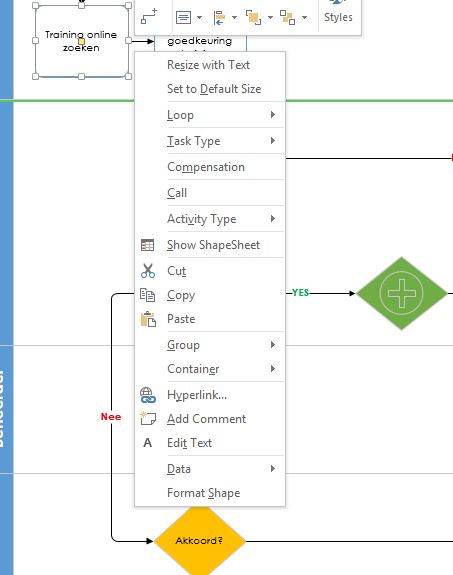Open the Styles gallery button
The image size is (453, 575).
coord(338,13)
